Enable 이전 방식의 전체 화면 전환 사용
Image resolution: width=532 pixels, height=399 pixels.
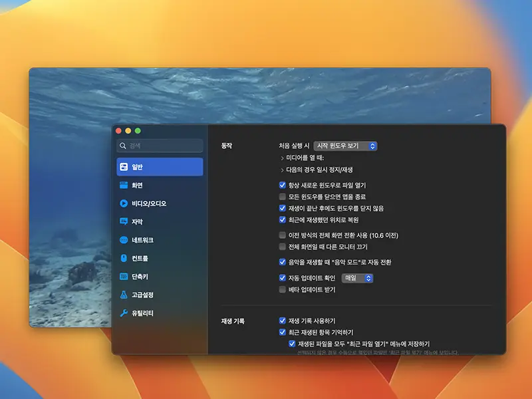282,235
